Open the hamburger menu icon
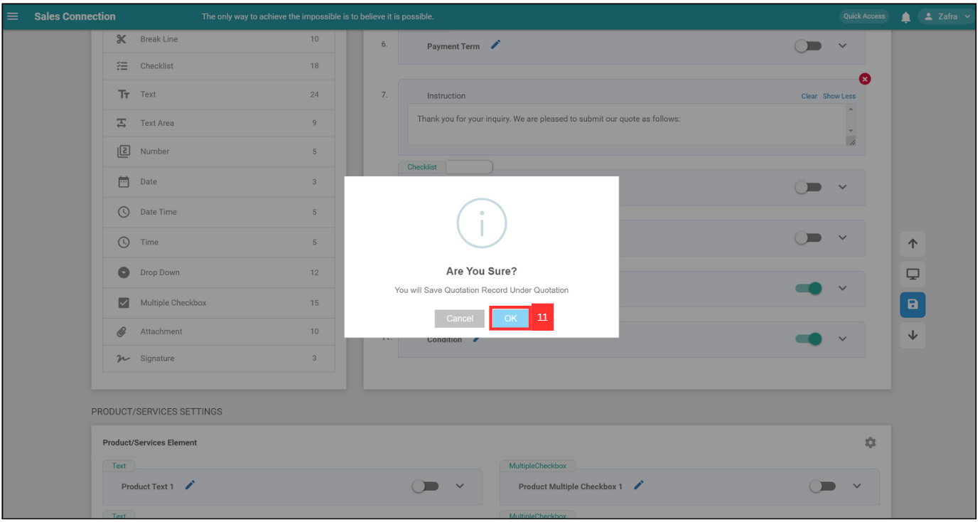The width and height of the screenshot is (980, 522). (x=12, y=16)
